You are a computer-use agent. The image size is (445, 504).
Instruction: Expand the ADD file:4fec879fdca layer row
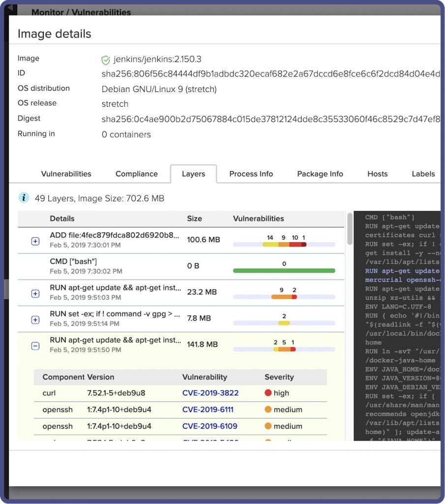point(35,241)
